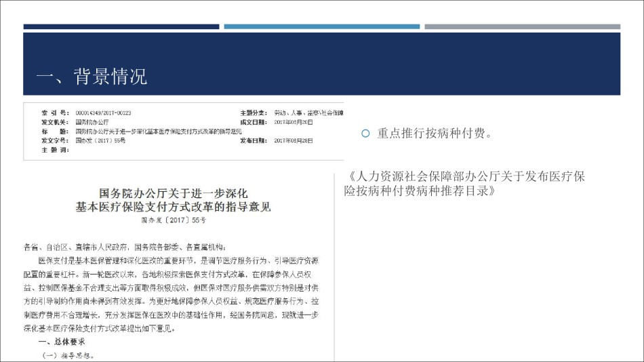Click the line '深化基本医疗保险支付方式改革提出如下意见。'
The image size is (644, 362).
(x=100, y=329)
